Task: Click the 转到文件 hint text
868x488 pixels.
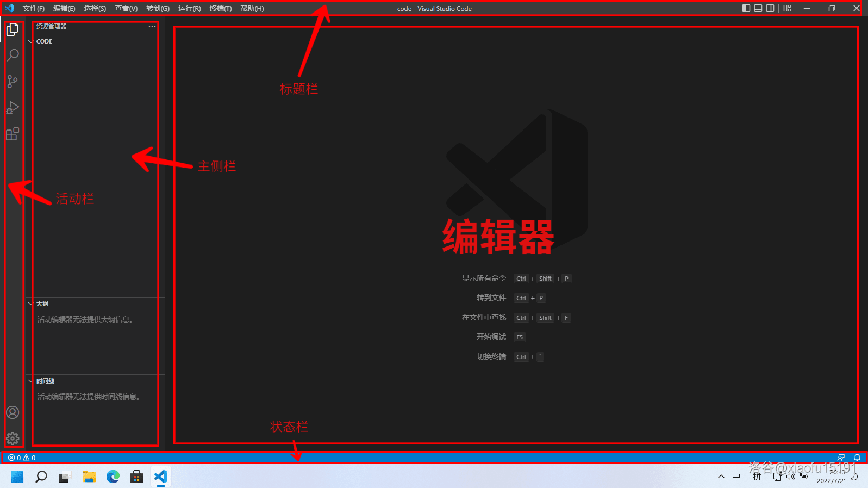Action: [x=491, y=298]
